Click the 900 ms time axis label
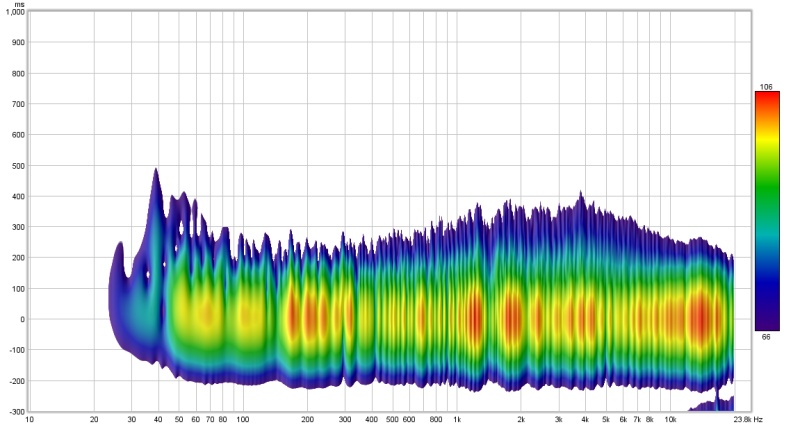The image size is (800, 427). [19, 42]
